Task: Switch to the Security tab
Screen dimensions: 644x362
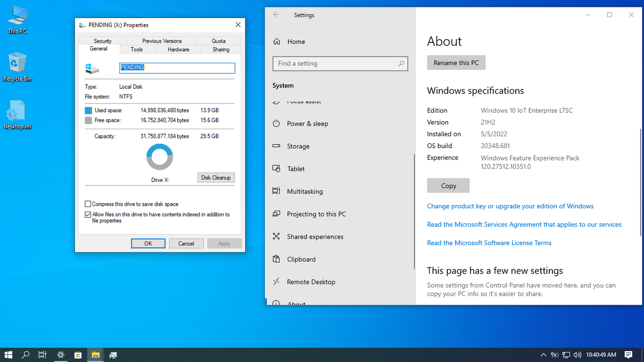Action: pos(103,41)
